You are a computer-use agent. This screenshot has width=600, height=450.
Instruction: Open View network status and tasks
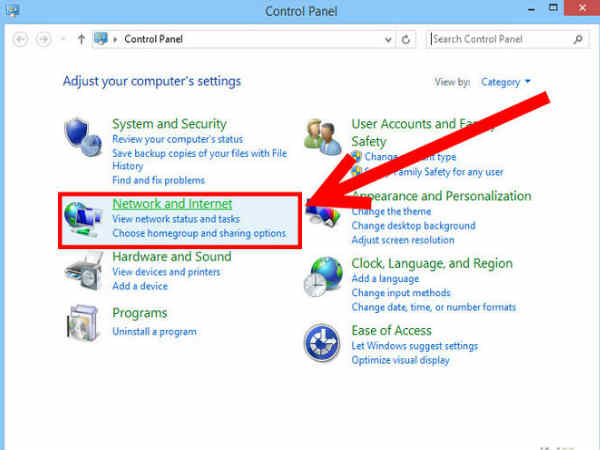click(176, 219)
